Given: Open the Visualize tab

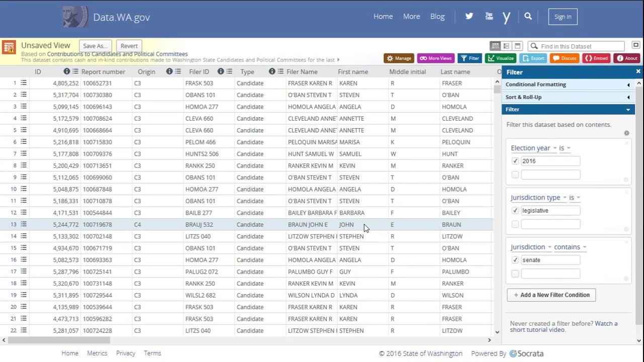Looking at the screenshot, I should pyautogui.click(x=500, y=58).
